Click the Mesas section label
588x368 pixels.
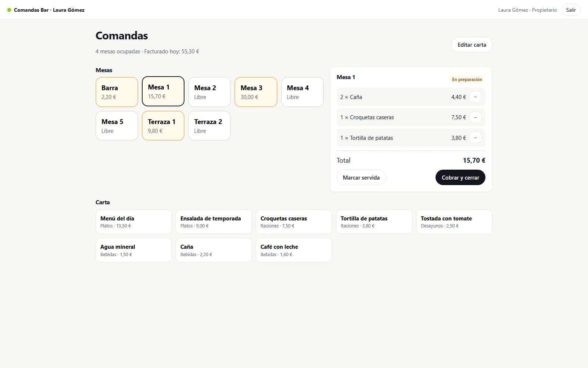(104, 70)
